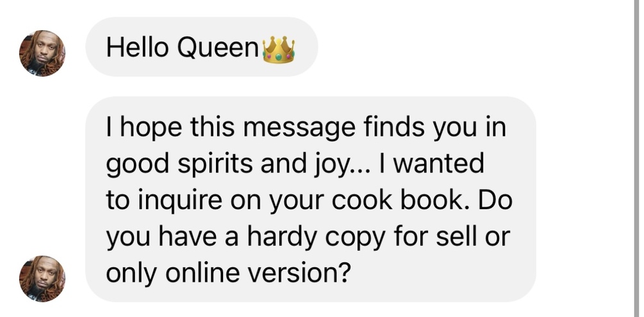
Task: Click the crown emoji in the greeting
Action: coord(279,50)
